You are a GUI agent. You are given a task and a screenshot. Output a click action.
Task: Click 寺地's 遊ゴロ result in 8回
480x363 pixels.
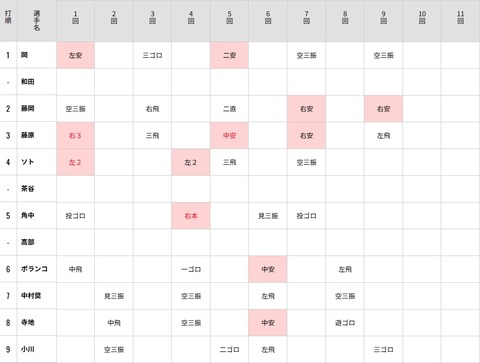coord(345,323)
